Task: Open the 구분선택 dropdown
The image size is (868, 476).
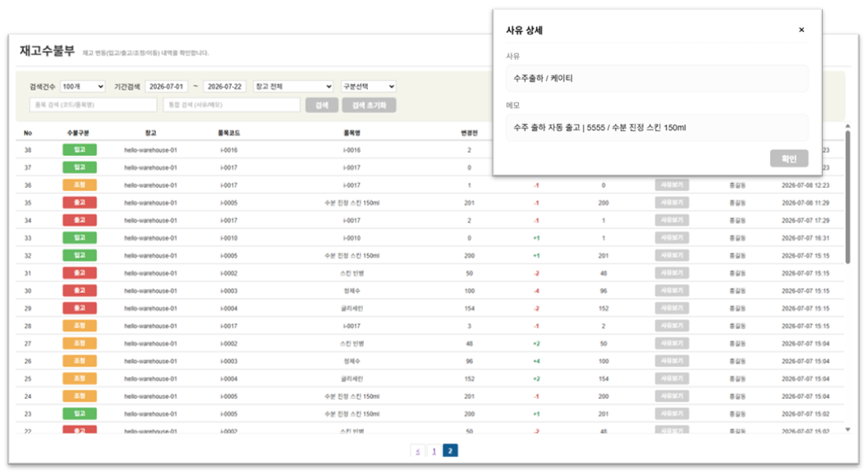Action: pyautogui.click(x=369, y=86)
